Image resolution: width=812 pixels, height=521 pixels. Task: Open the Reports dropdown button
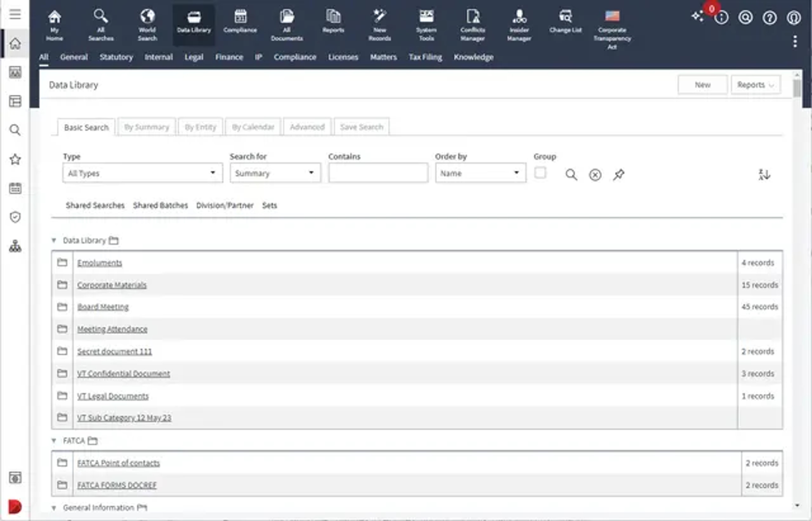[756, 85]
